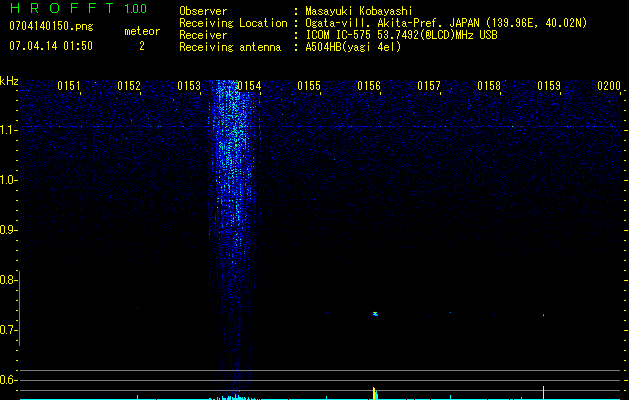Click the A504HB(yagi 4el) antenna text

point(353,47)
